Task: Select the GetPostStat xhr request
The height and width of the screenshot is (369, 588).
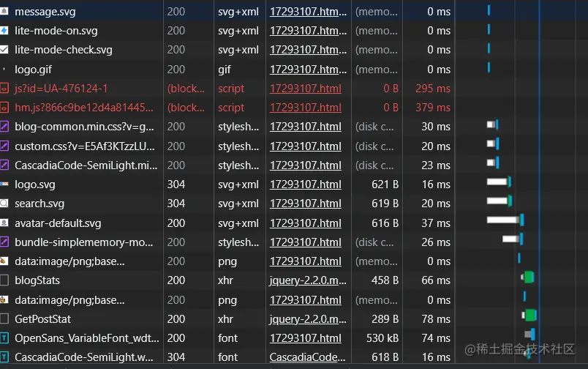Action: point(42,319)
